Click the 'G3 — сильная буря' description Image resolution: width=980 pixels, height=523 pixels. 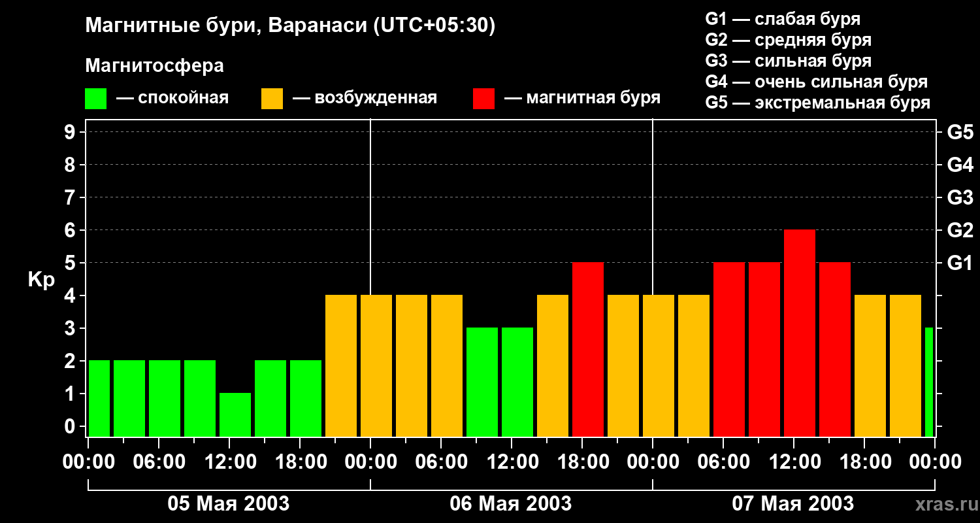pyautogui.click(x=788, y=61)
